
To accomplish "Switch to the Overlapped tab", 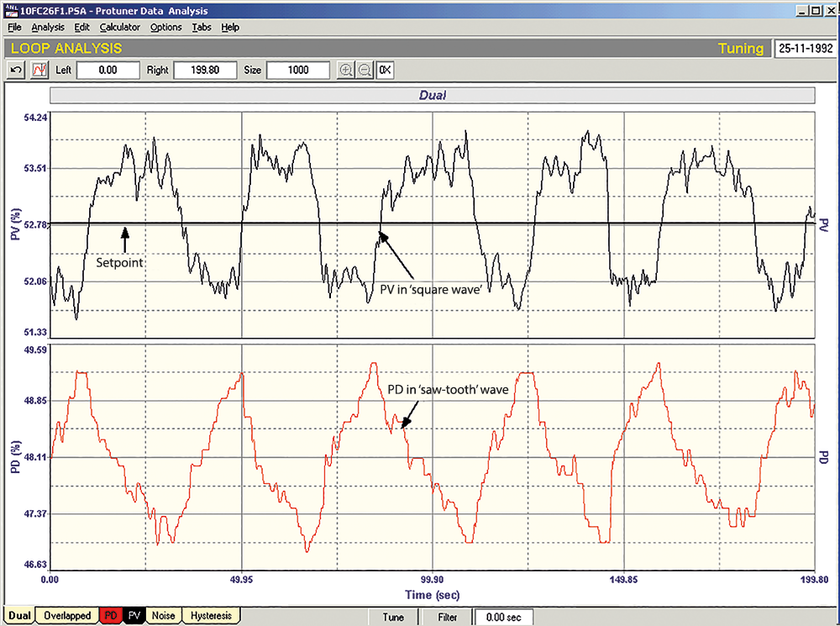I will (x=67, y=615).
